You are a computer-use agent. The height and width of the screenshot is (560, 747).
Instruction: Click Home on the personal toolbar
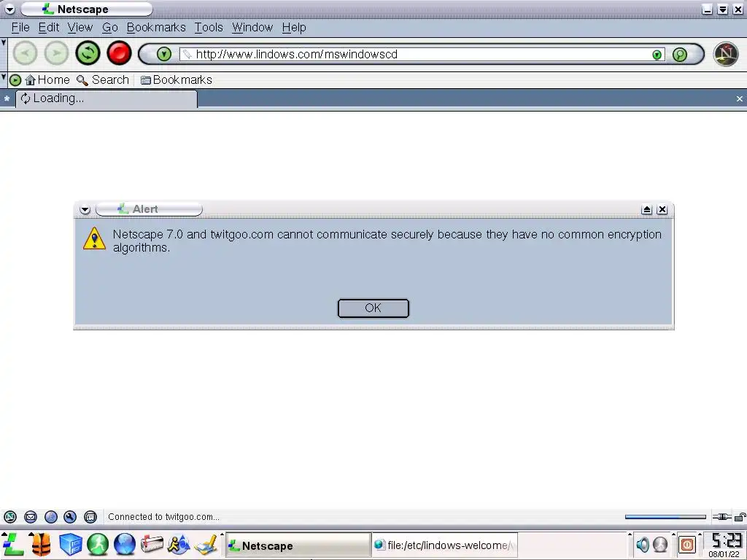pyautogui.click(x=47, y=80)
